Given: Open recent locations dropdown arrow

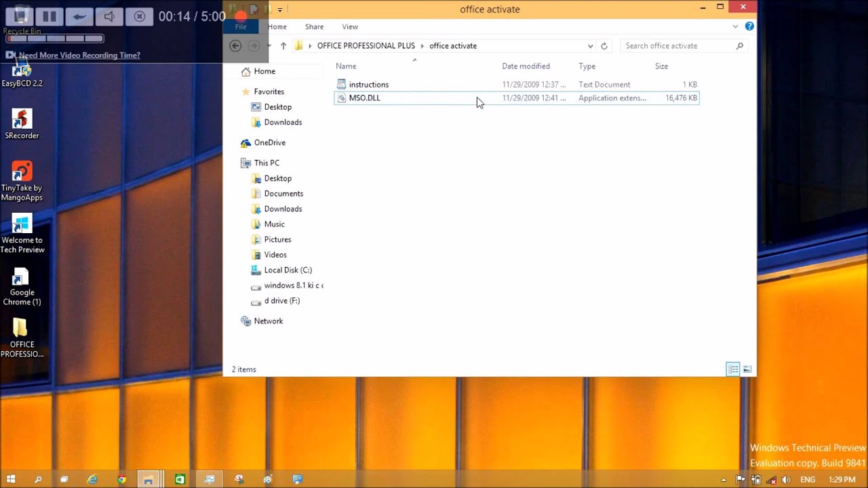Looking at the screenshot, I should click(x=269, y=46).
